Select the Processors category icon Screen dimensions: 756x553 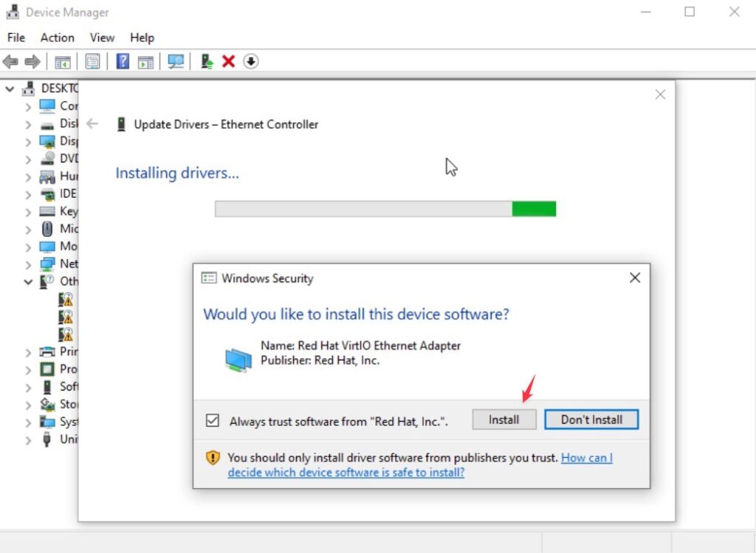pyautogui.click(x=47, y=369)
